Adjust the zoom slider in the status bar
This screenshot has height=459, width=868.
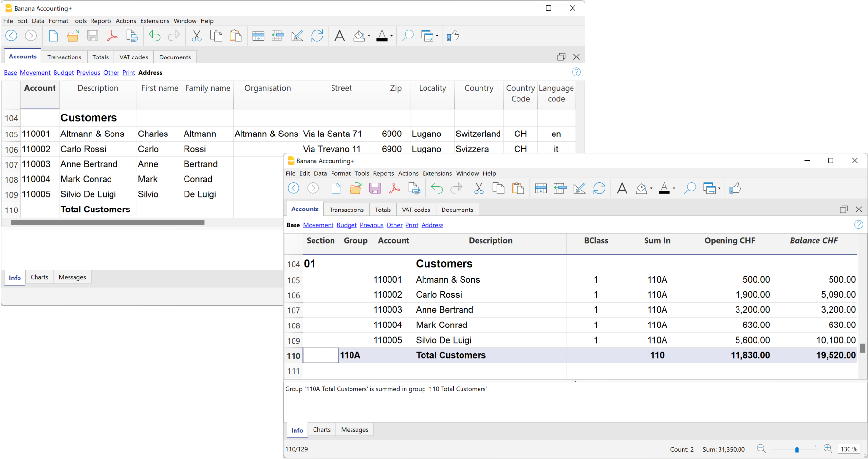tap(797, 449)
